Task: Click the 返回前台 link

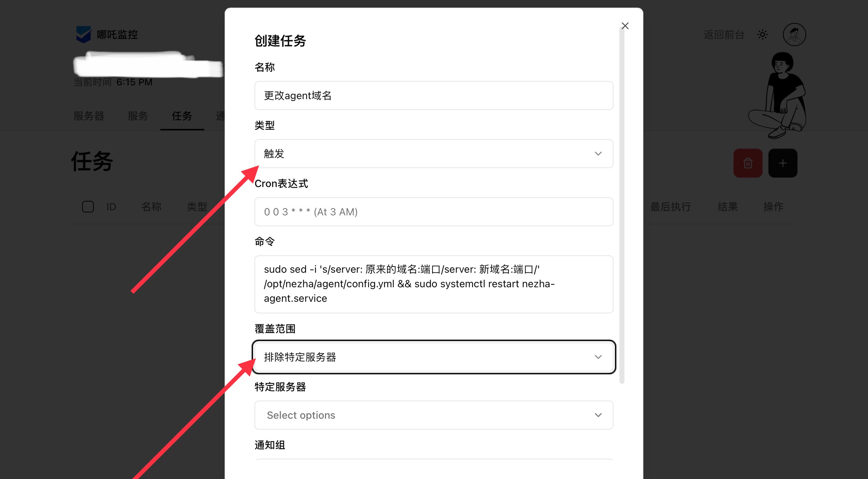Action: [724, 34]
